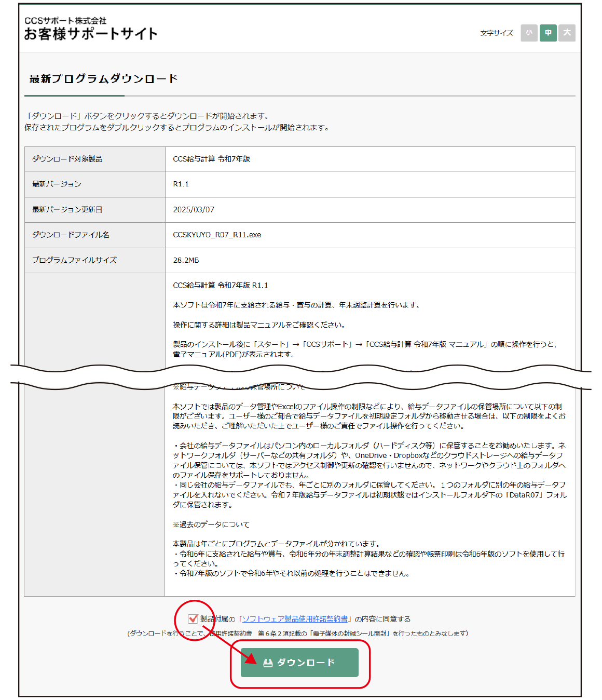Viewport: 602px width, 700px height.
Task: Select the version value R1.1
Action: click(181, 184)
